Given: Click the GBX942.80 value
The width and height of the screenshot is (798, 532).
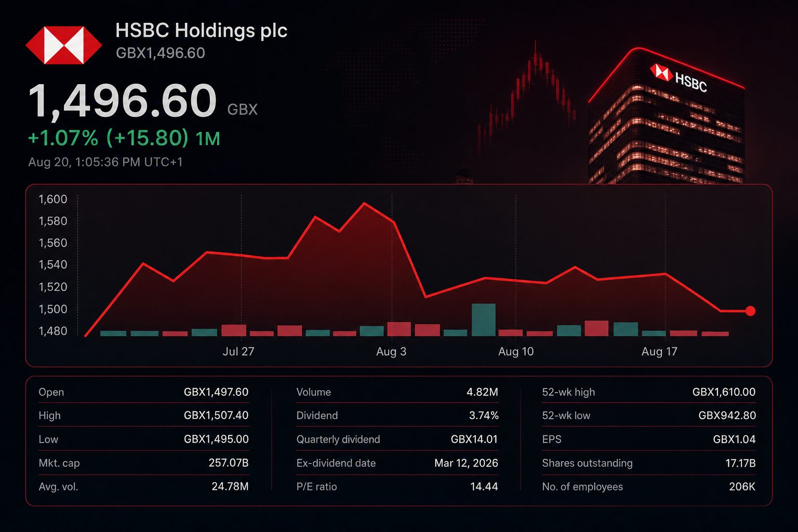Looking at the screenshot, I should tap(727, 416).
